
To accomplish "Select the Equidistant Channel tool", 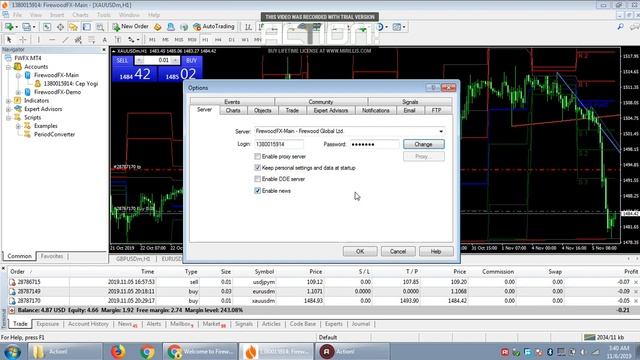I will (x=78, y=40).
